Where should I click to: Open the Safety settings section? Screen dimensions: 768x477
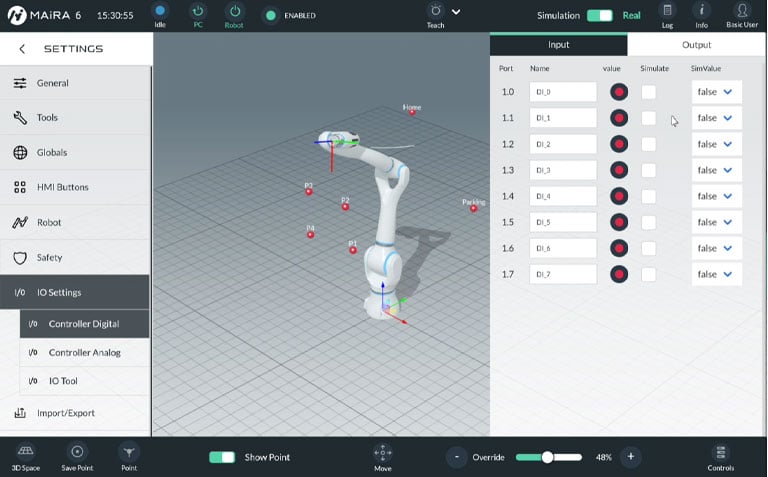pyautogui.click(x=50, y=257)
